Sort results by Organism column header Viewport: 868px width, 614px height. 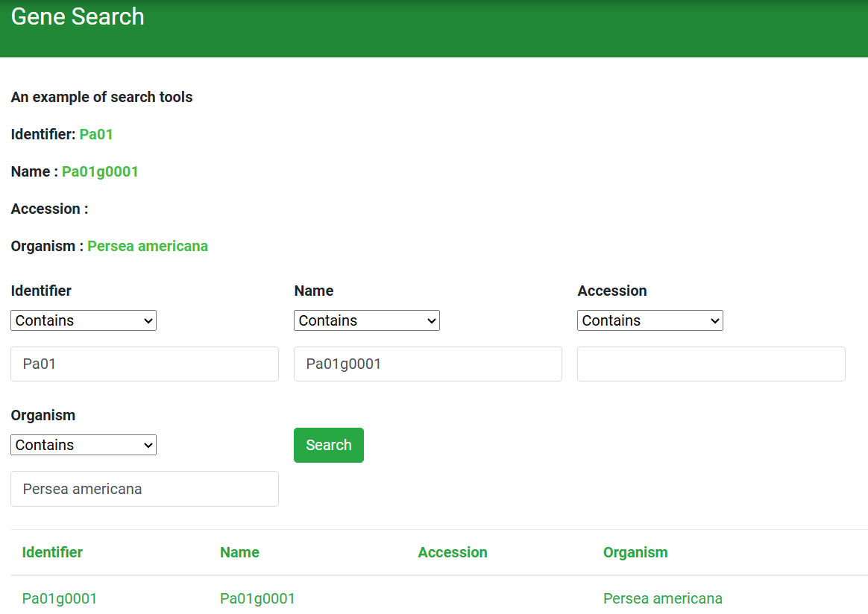(635, 552)
